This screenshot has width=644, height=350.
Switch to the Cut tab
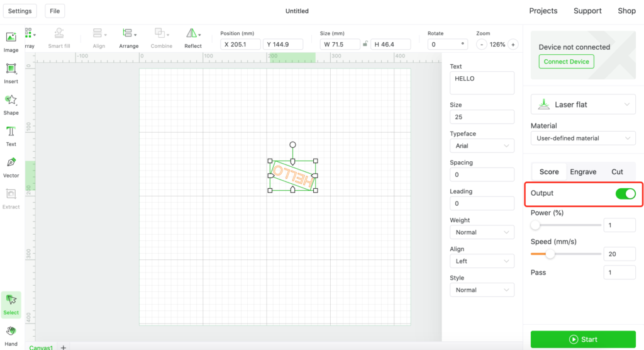617,172
